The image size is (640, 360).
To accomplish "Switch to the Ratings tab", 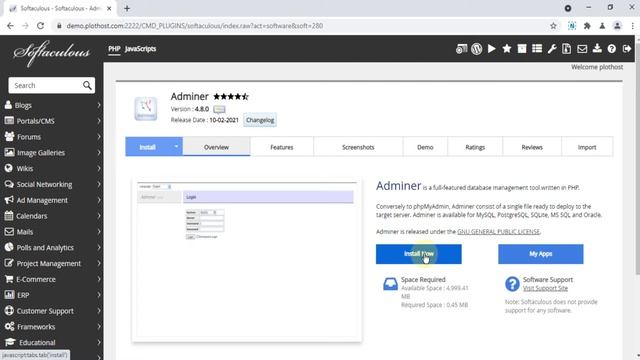I will [x=475, y=147].
